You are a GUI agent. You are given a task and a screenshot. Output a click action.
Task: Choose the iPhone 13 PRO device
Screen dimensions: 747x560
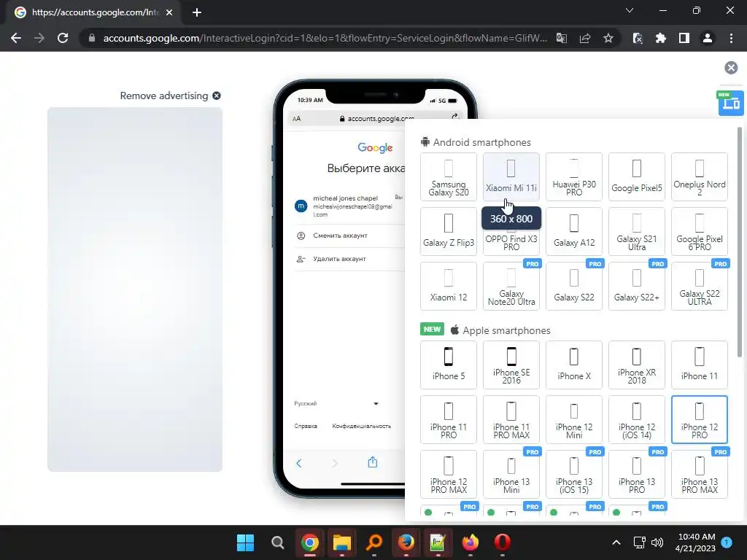pos(636,474)
